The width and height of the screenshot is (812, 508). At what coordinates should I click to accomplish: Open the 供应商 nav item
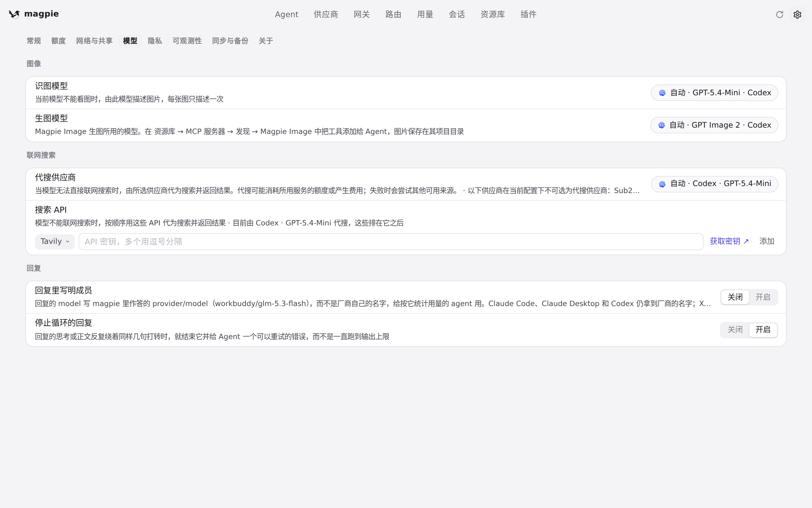coord(326,15)
